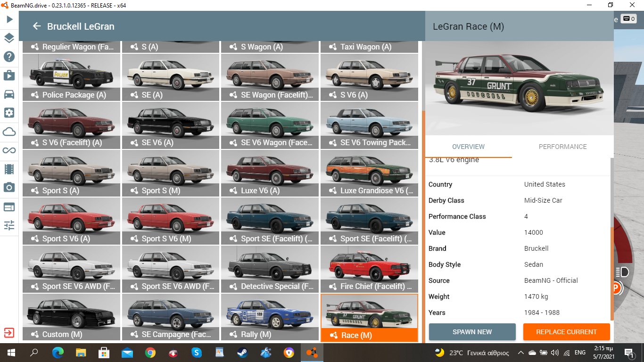Select the Luxe V6 (A) configuration
This screenshot has width=644, height=362.
pos(270,173)
